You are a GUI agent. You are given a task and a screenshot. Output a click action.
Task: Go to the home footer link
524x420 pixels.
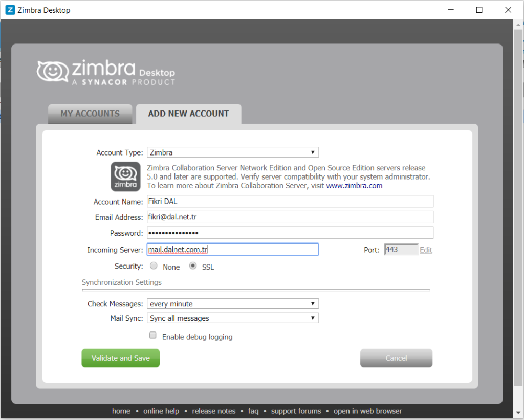[x=121, y=411]
